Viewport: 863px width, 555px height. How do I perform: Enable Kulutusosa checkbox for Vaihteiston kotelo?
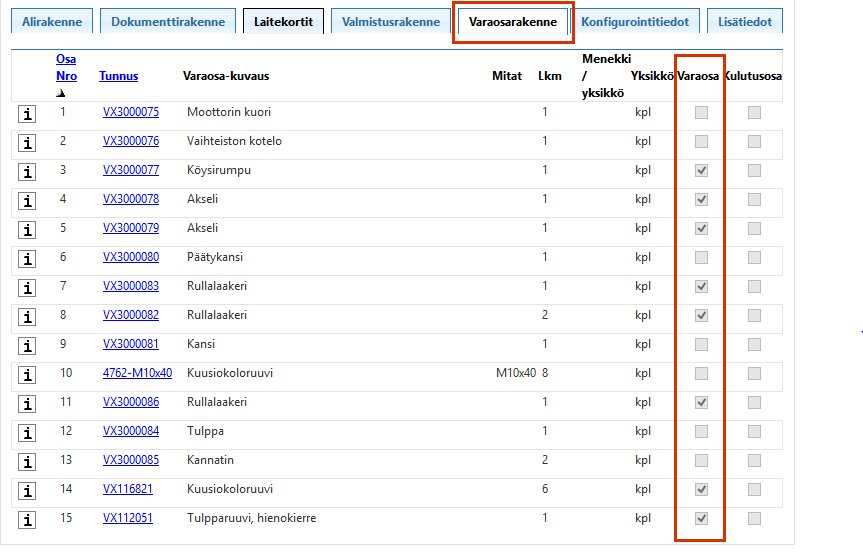pos(754,142)
